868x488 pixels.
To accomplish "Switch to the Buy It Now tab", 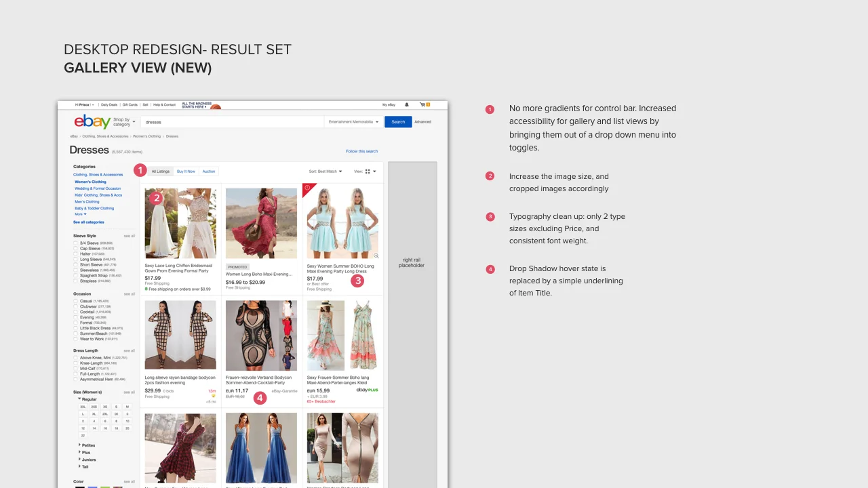I will point(186,171).
